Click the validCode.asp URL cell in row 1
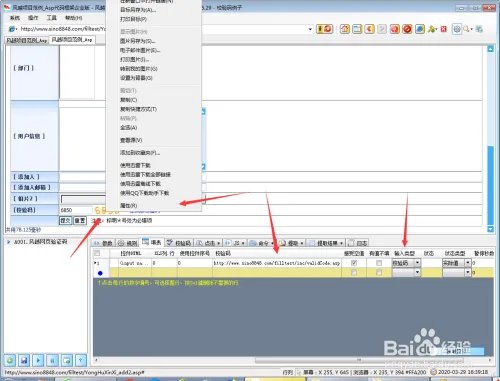 tap(277, 263)
